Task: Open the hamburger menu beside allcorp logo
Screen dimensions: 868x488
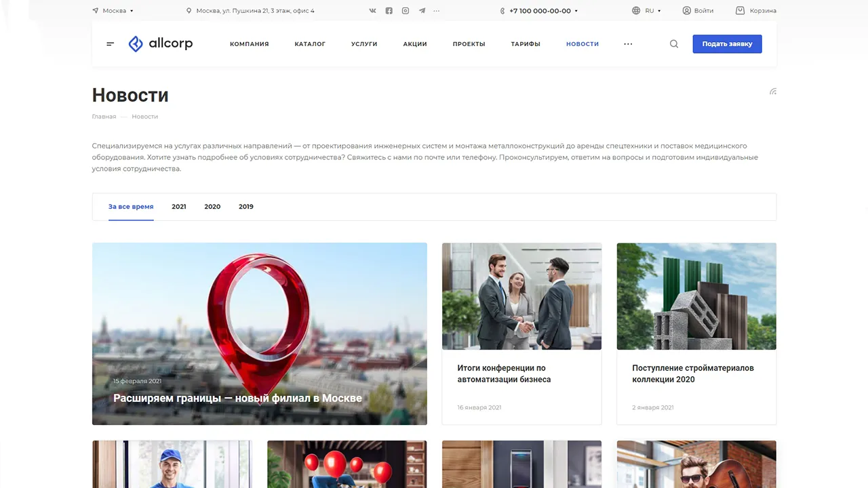Action: pyautogui.click(x=111, y=44)
